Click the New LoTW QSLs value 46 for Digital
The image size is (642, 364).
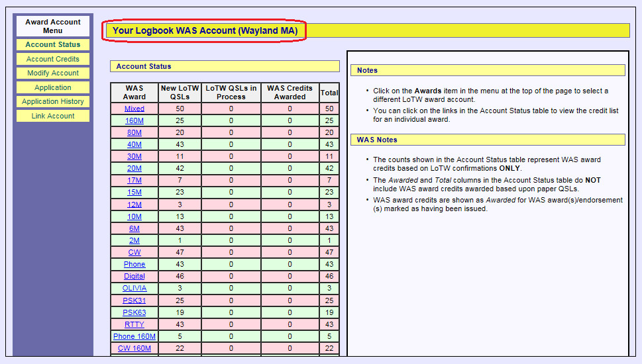180,276
